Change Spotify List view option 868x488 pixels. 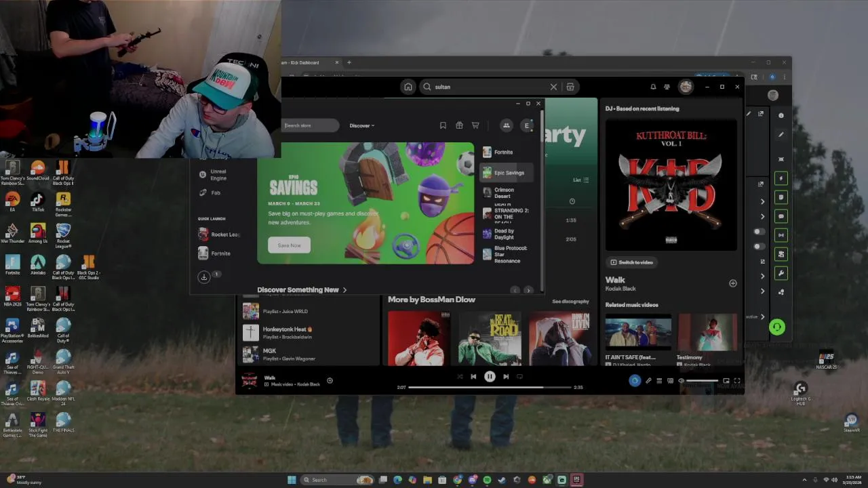click(581, 180)
